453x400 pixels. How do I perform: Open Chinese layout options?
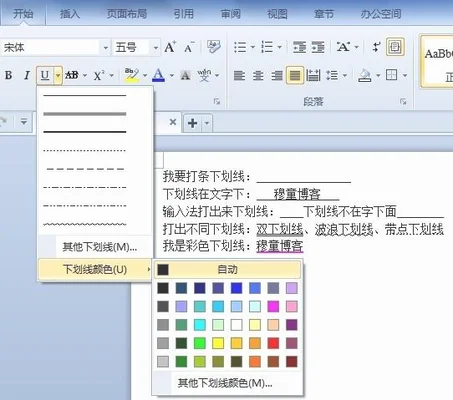(343, 47)
